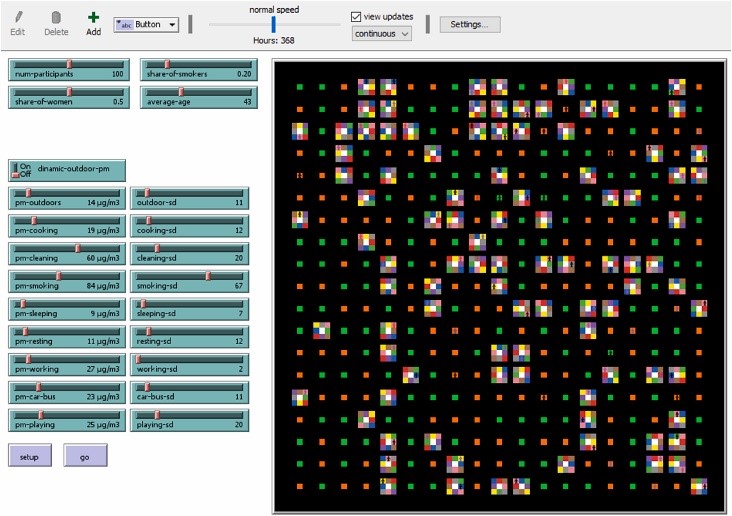Click the cooking-sd slider
Image resolution: width=732 pixels, height=516 pixels.
tap(190, 226)
